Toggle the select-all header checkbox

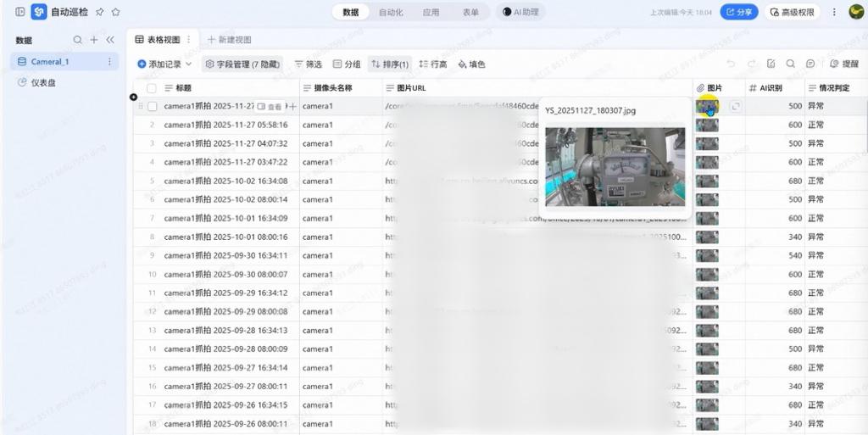pyautogui.click(x=151, y=88)
